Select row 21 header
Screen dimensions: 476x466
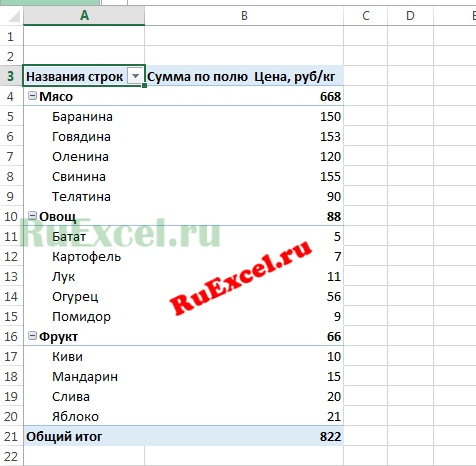11,436
